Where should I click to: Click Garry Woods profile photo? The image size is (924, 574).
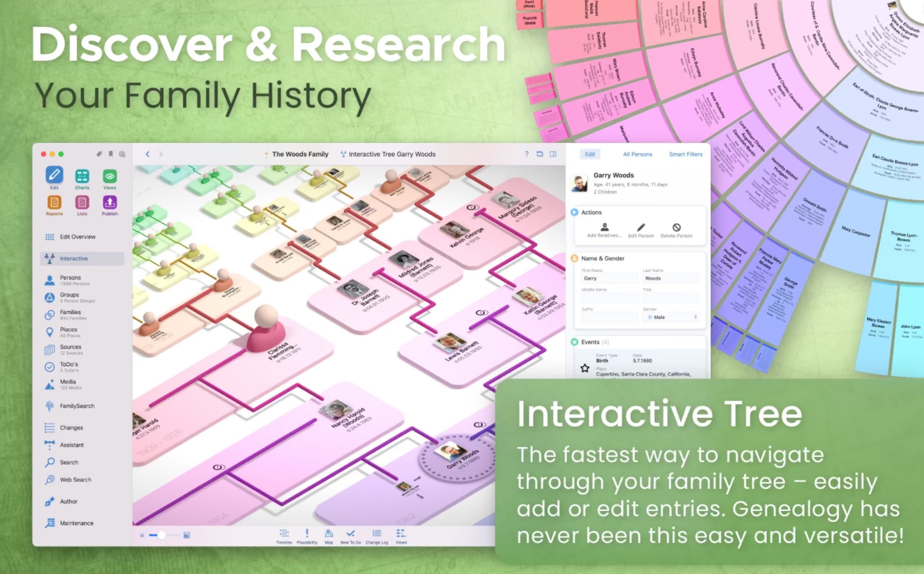579,183
